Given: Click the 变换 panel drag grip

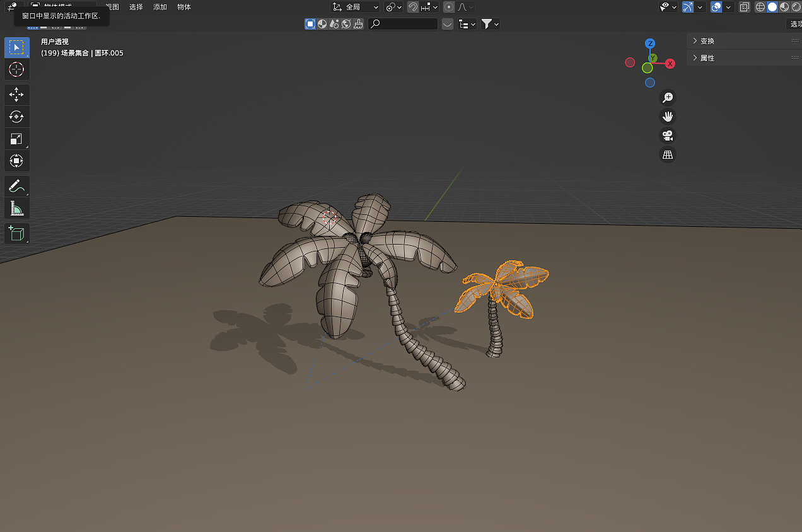Looking at the screenshot, I should pyautogui.click(x=794, y=41).
